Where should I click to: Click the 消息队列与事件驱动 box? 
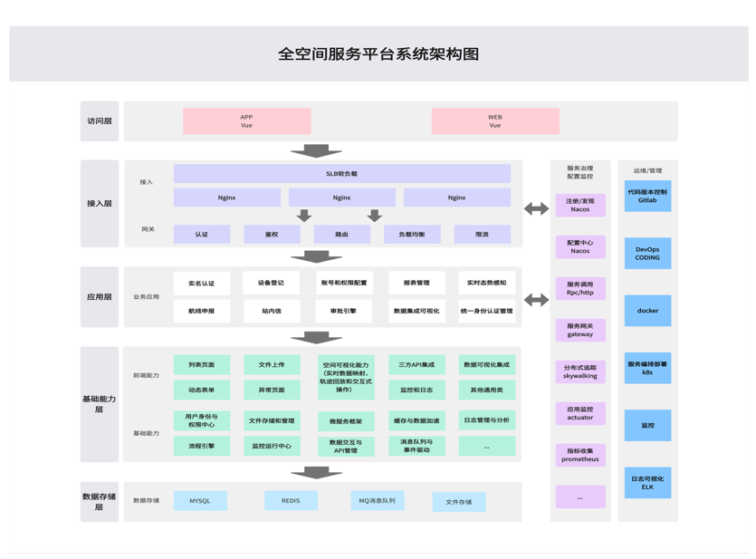pyautogui.click(x=416, y=446)
